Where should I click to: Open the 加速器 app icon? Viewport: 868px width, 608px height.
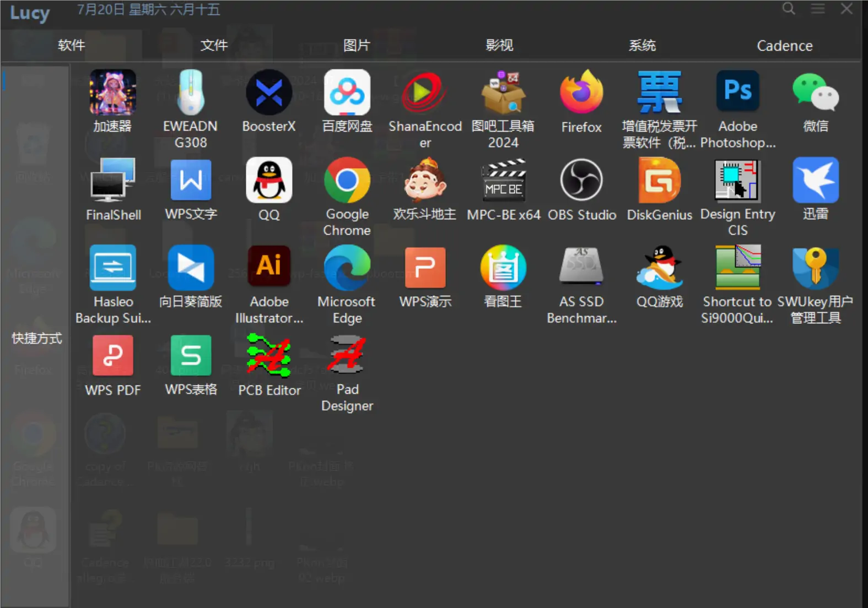113,92
